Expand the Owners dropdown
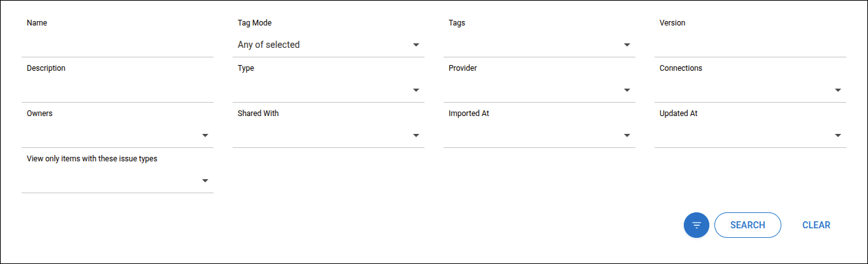The width and height of the screenshot is (868, 264). point(205,136)
